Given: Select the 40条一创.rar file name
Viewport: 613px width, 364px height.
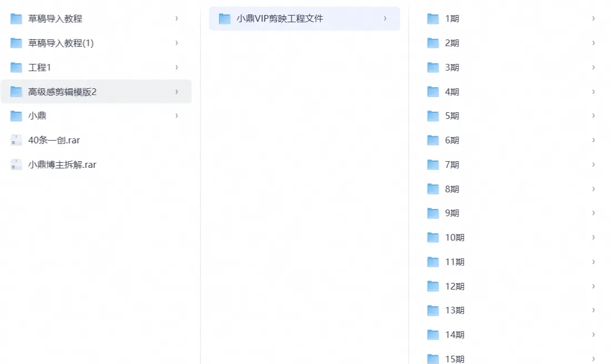Looking at the screenshot, I should (54, 141).
